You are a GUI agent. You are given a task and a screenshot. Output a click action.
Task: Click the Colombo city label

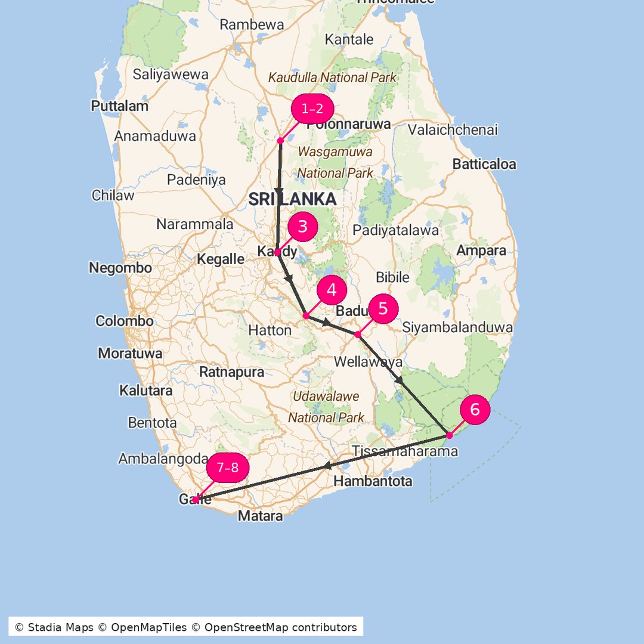point(125,321)
